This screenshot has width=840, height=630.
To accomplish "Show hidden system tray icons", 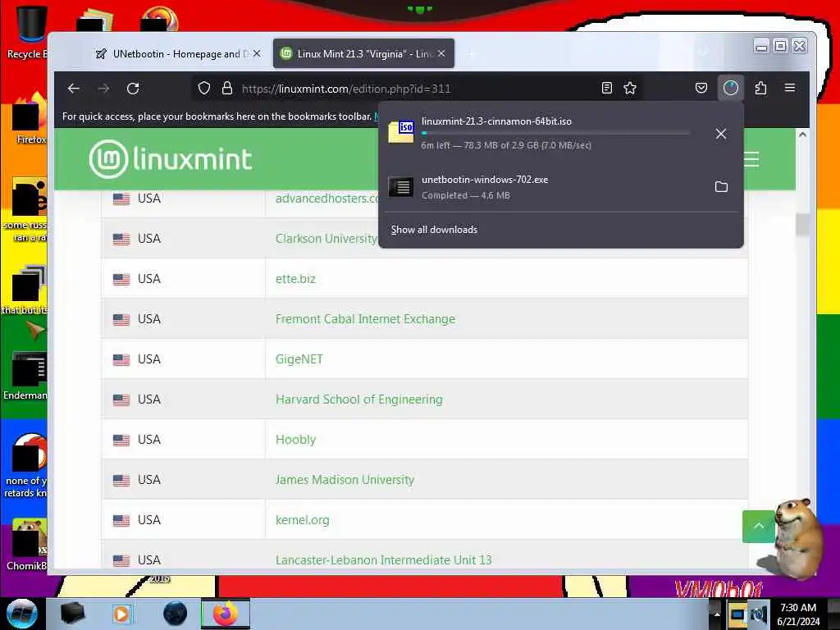I will coord(716,614).
